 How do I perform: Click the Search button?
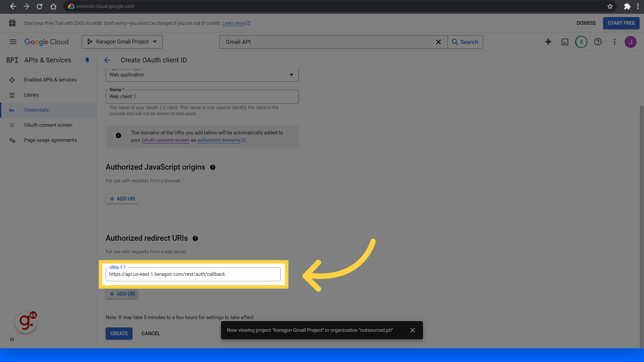click(x=465, y=42)
